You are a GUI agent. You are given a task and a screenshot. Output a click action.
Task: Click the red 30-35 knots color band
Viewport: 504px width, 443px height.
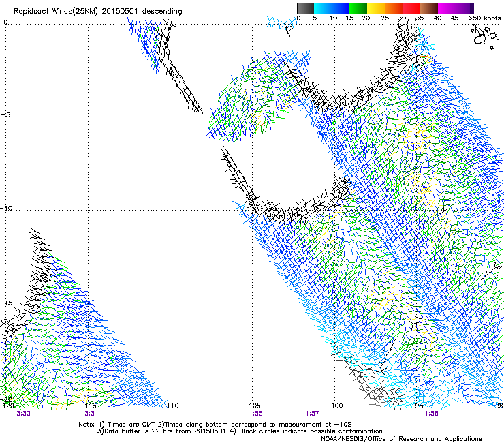pos(411,8)
